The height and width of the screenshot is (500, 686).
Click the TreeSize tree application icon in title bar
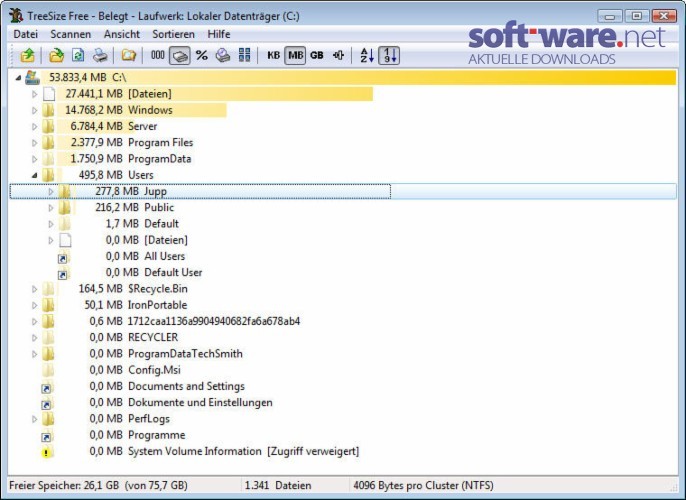coord(16,16)
